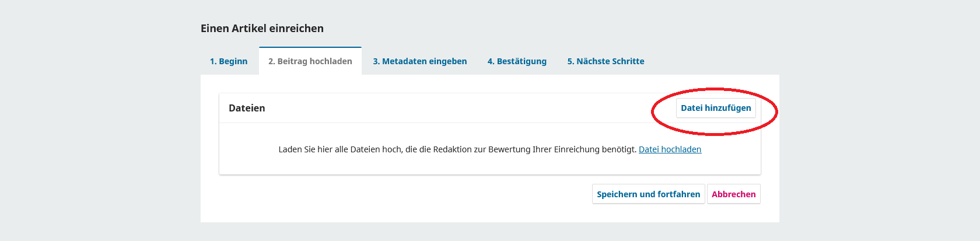The image size is (980, 241).
Task: Jump to metadata entry step three
Action: point(420,61)
